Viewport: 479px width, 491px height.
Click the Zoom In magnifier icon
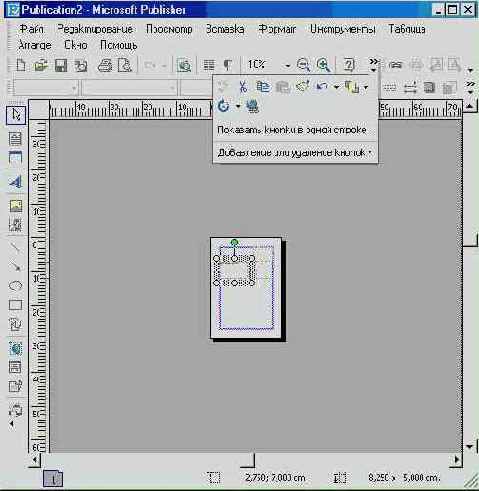323,65
